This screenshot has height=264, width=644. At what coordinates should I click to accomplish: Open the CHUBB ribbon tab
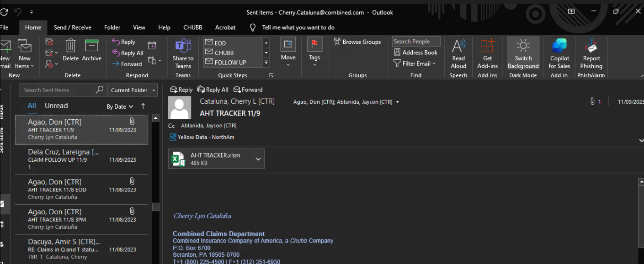pyautogui.click(x=193, y=27)
